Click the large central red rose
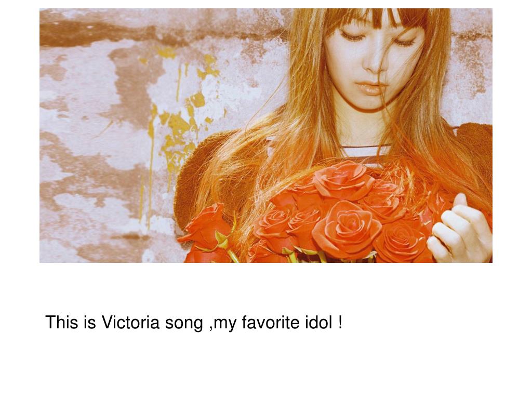This screenshot has height=399, width=532. coord(346,229)
